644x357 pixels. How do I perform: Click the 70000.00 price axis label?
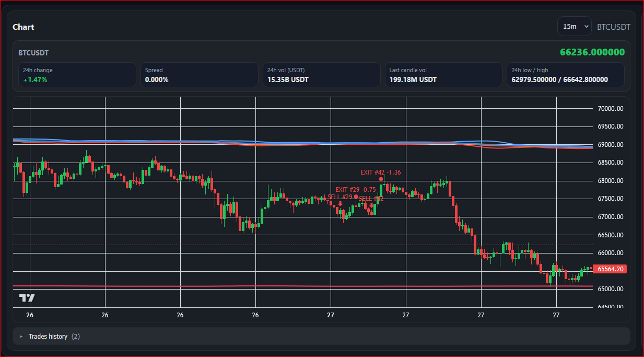(x=611, y=109)
